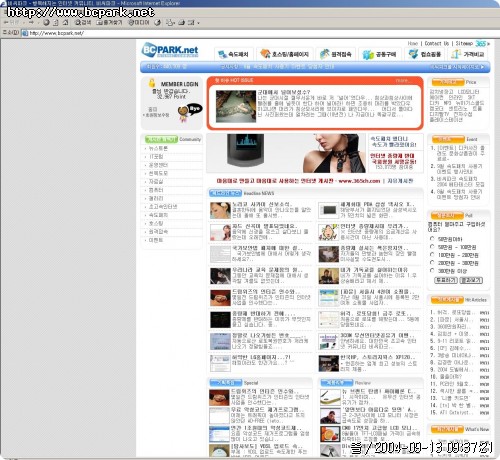Click the Bye logout character icon
The width and height of the screenshot is (500, 460).
(x=190, y=113)
